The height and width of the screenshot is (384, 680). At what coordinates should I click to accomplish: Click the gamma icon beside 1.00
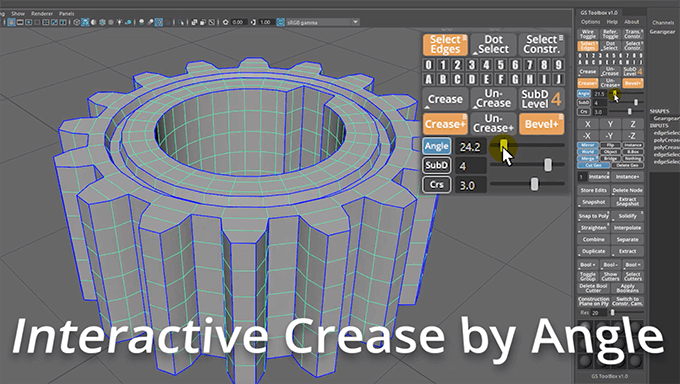tap(254, 22)
